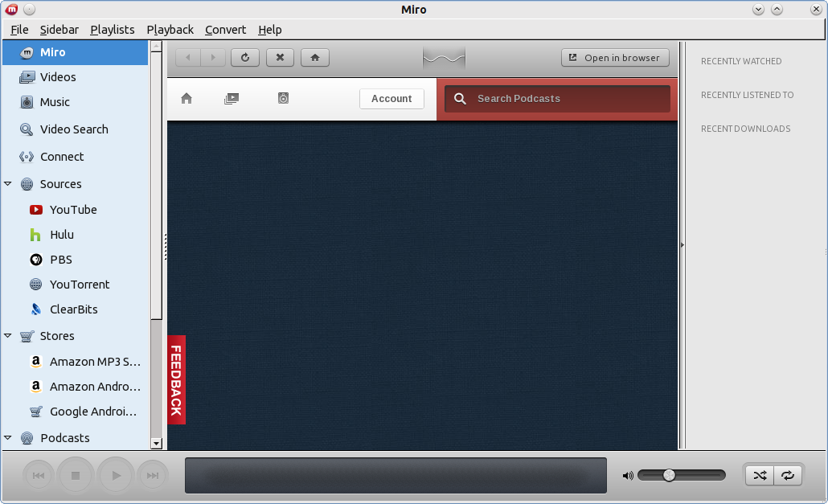Viewport: 828px width, 504px height.
Task: Click the magnifier icon in Search Podcasts
Action: (460, 99)
